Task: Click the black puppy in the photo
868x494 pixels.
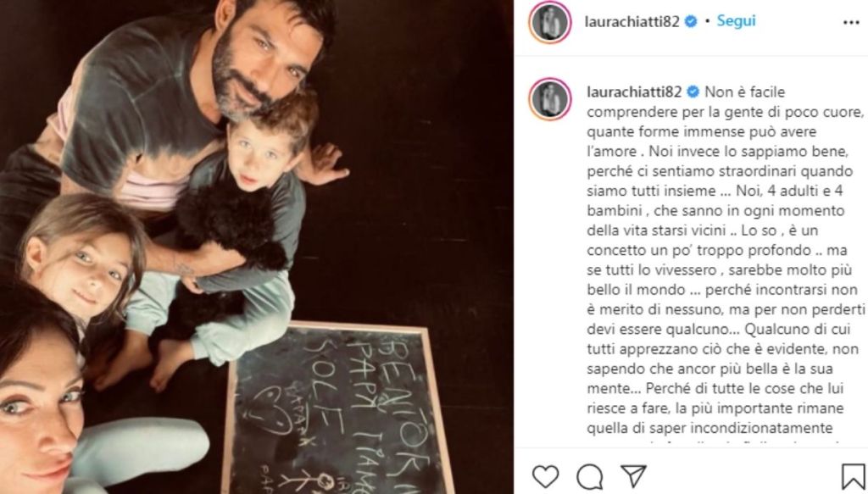Action: coord(227,232)
